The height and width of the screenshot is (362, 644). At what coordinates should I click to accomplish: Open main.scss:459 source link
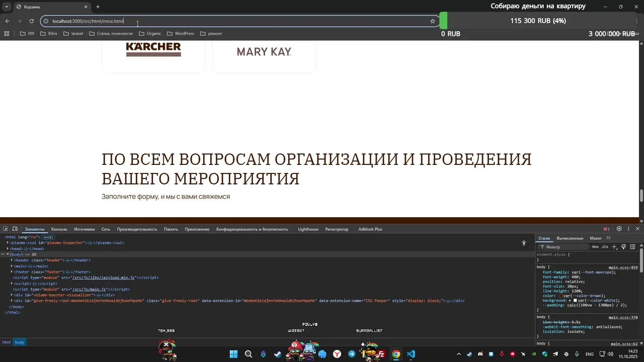click(623, 267)
